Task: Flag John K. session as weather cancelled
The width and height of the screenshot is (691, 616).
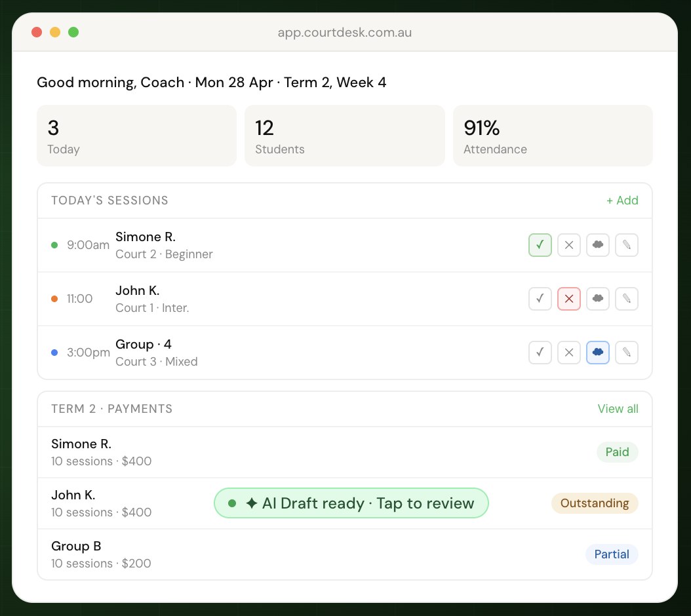Action: [597, 299]
